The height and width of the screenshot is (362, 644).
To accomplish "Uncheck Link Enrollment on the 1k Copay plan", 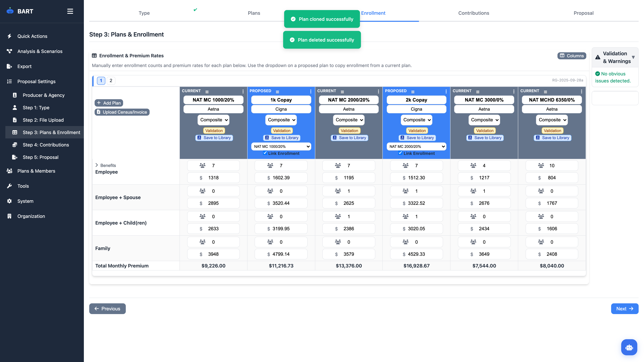I will pyautogui.click(x=265, y=153).
